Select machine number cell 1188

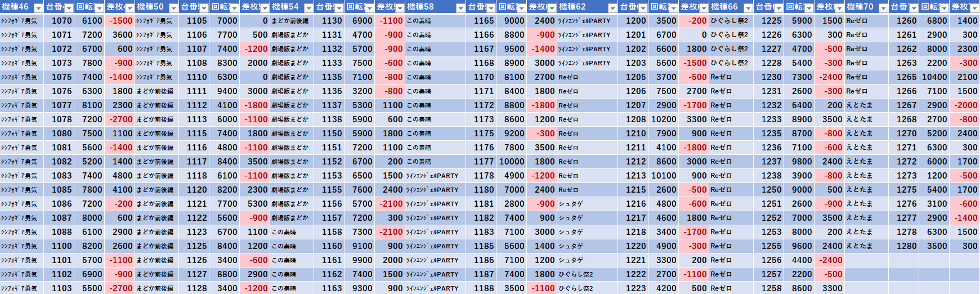[481, 288]
